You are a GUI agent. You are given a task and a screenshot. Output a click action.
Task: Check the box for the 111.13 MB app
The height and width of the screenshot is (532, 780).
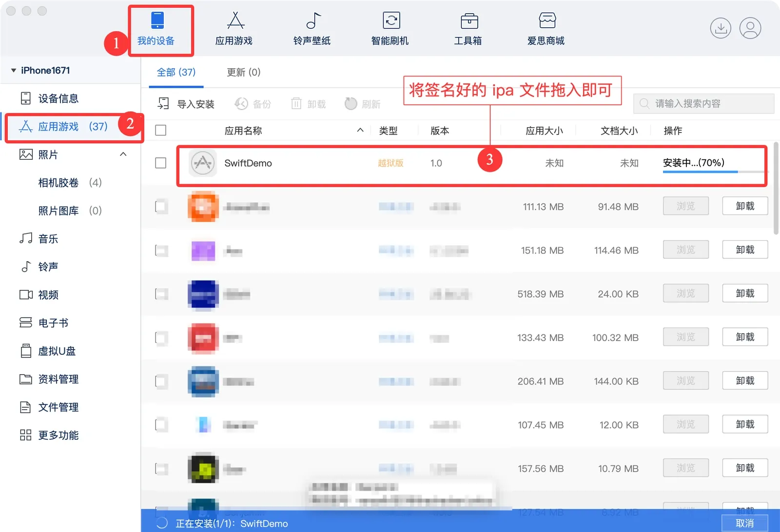point(161,207)
